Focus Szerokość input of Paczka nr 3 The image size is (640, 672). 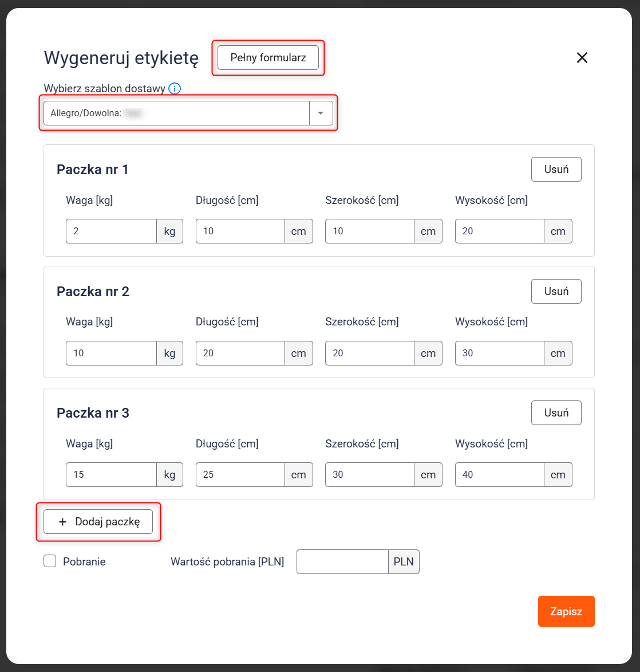coord(370,475)
